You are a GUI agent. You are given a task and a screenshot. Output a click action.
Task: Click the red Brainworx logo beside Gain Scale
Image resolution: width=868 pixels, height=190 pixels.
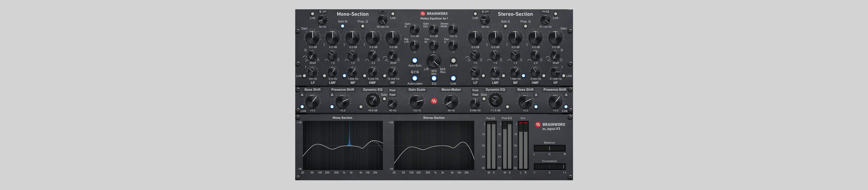pyautogui.click(x=434, y=101)
